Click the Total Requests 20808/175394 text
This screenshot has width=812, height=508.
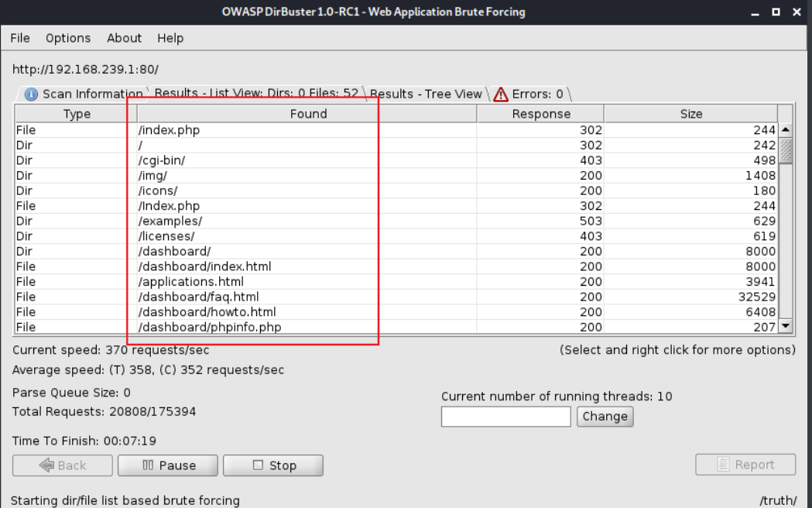coord(104,412)
